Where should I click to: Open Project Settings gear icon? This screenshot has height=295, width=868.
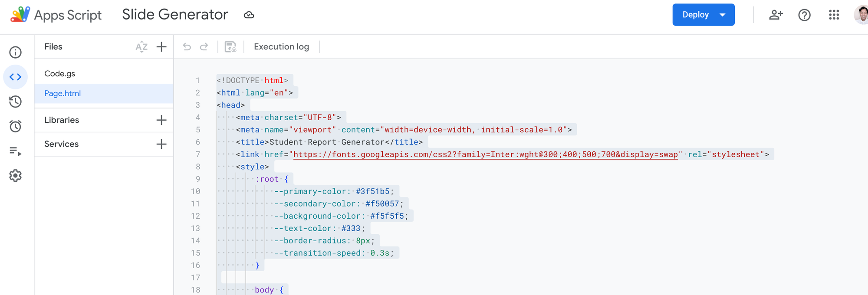tap(16, 176)
